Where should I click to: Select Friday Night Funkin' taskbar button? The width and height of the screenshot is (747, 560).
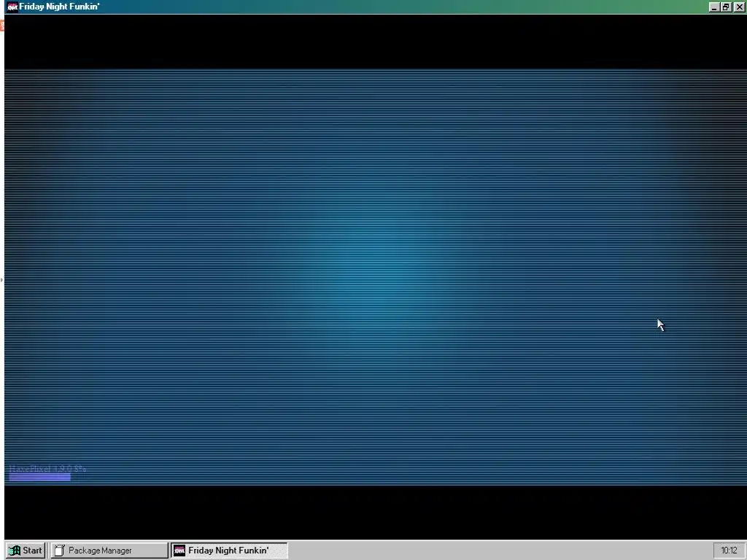tap(229, 550)
